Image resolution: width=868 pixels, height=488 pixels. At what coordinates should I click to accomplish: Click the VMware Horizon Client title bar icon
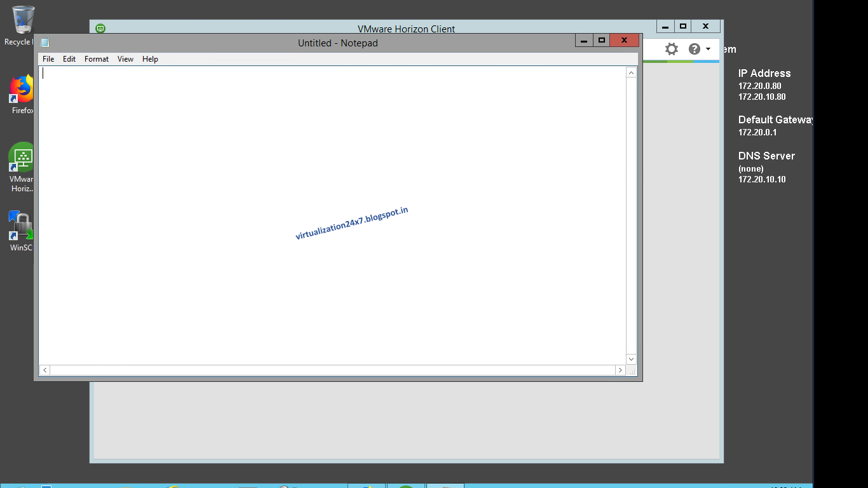(x=100, y=29)
